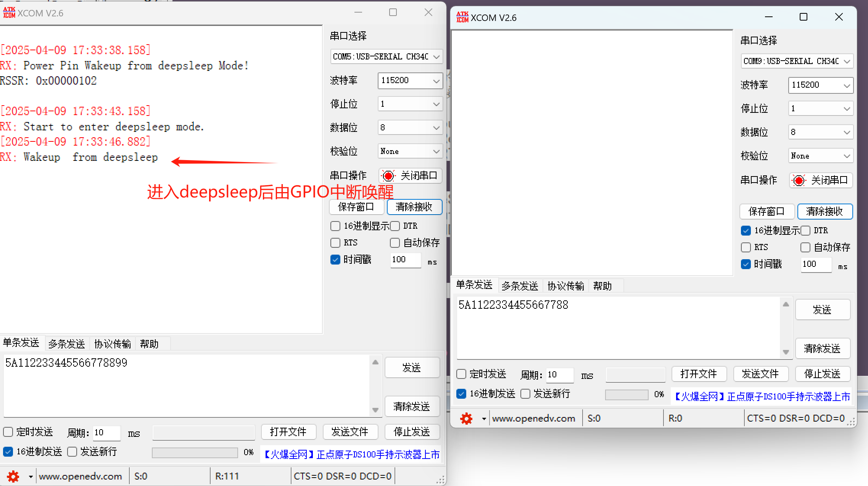The width and height of the screenshot is (868, 486).
Task: Toggle 发送新行 checkbox in left window
Action: [x=72, y=452]
